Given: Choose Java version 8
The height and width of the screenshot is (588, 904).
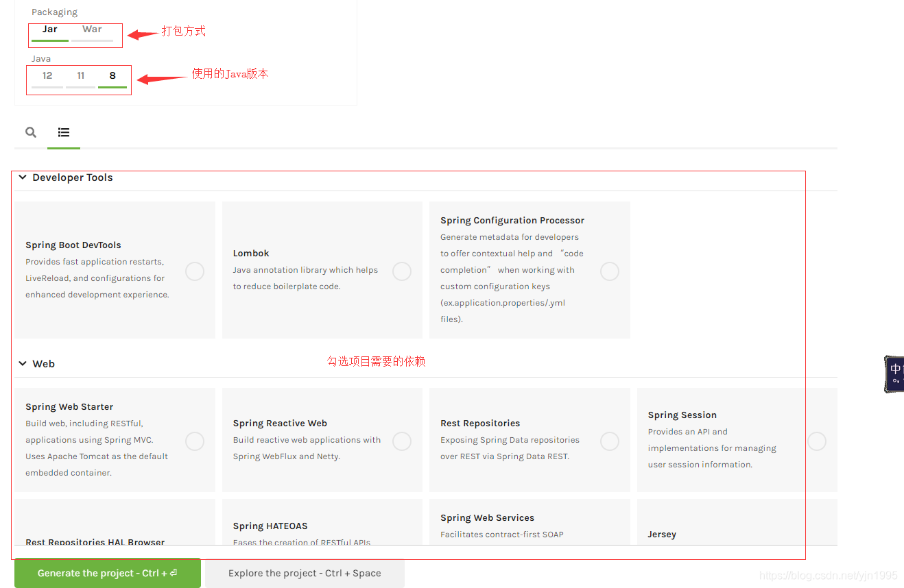Looking at the screenshot, I should click(x=112, y=78).
